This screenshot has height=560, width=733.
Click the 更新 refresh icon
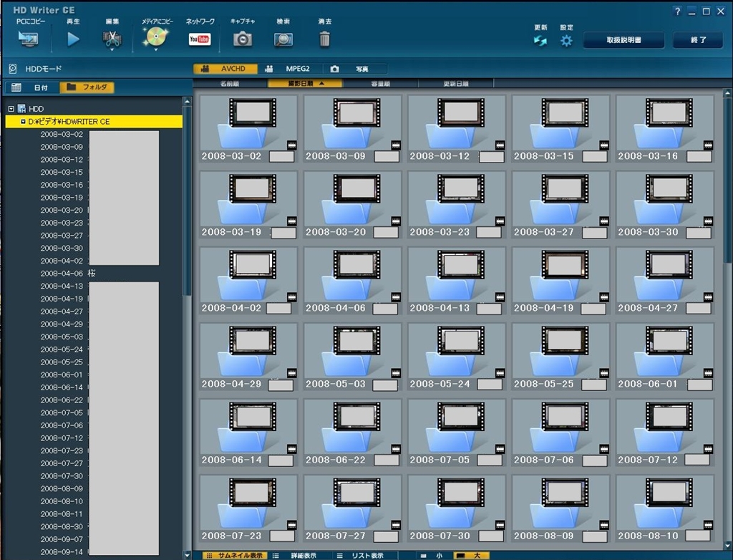tap(540, 41)
